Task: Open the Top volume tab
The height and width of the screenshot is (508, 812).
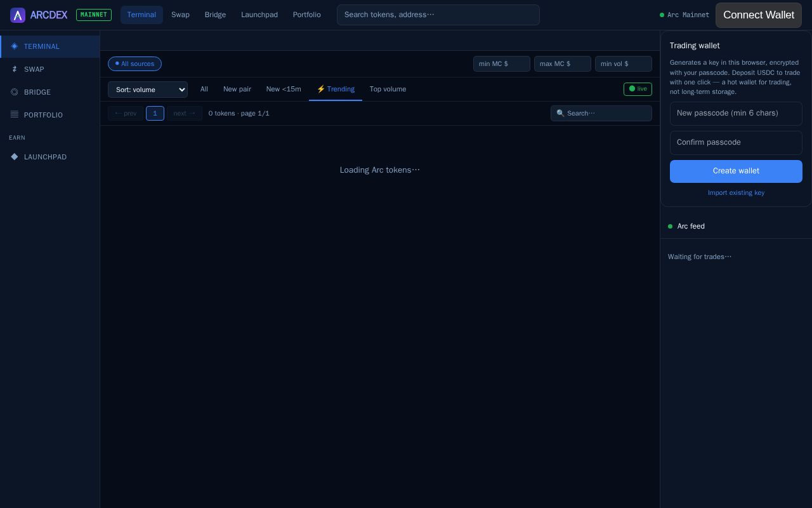Action: (x=388, y=89)
